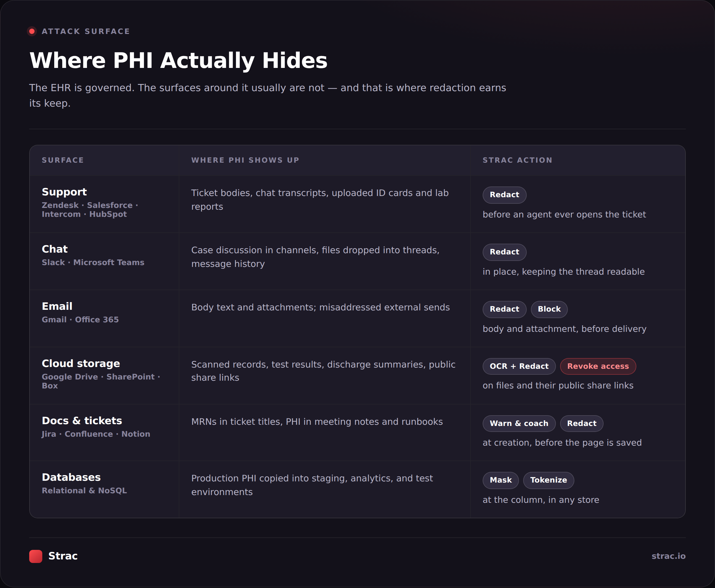This screenshot has width=715, height=588.
Task: Click the OCR + Redact pill
Action: tap(519, 366)
